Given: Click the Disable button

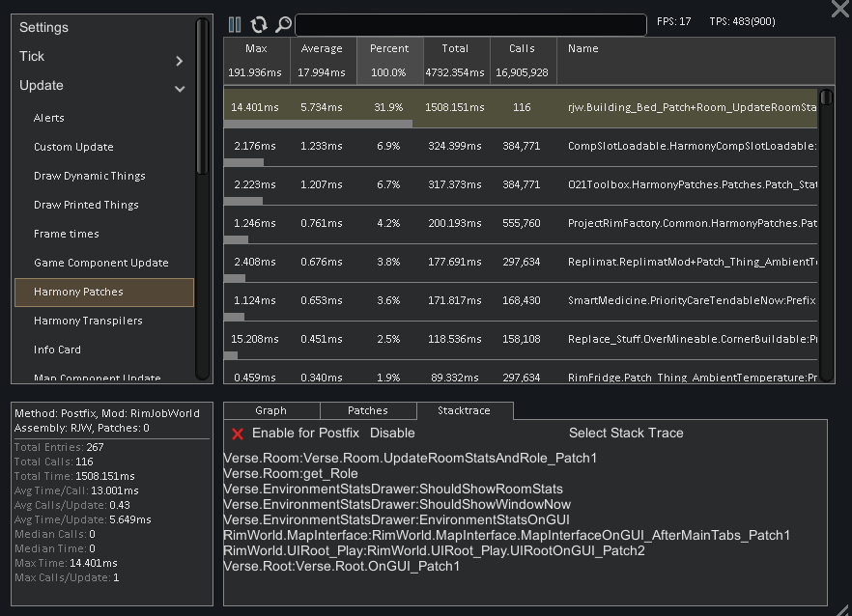Looking at the screenshot, I should tap(392, 434).
